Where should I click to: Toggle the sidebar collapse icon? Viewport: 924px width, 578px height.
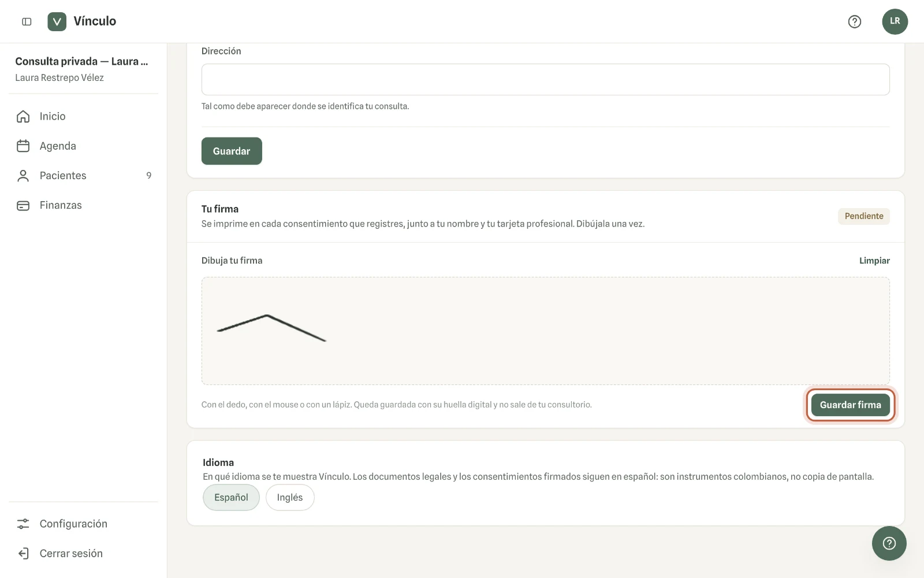point(27,21)
